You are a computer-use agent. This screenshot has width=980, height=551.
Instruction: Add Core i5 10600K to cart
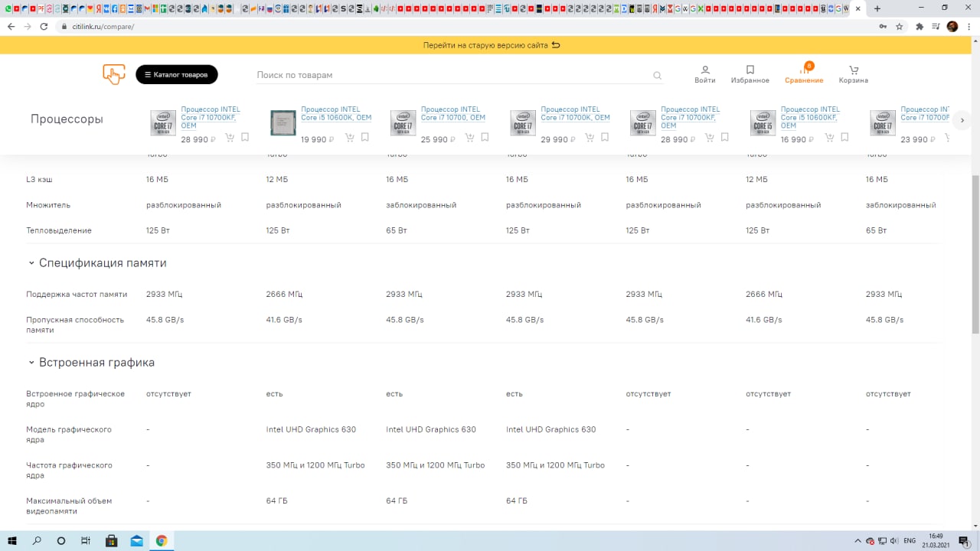coord(350,138)
